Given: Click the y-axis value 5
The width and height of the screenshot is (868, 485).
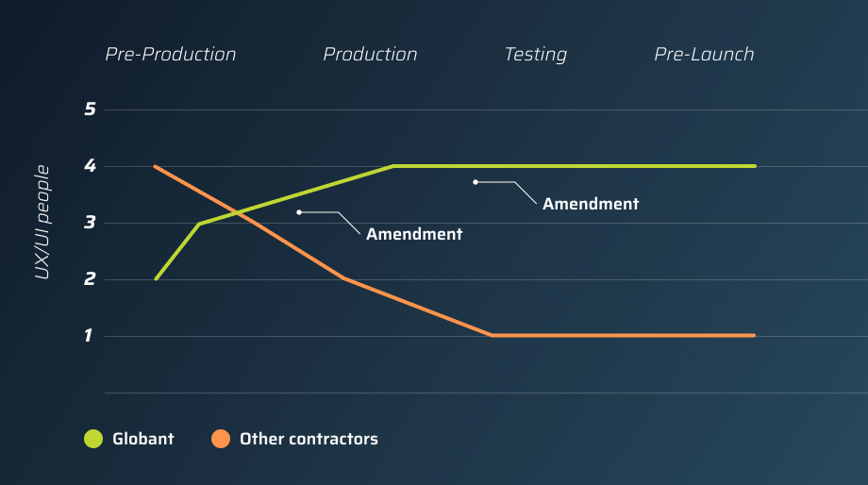Looking at the screenshot, I should point(91,109).
